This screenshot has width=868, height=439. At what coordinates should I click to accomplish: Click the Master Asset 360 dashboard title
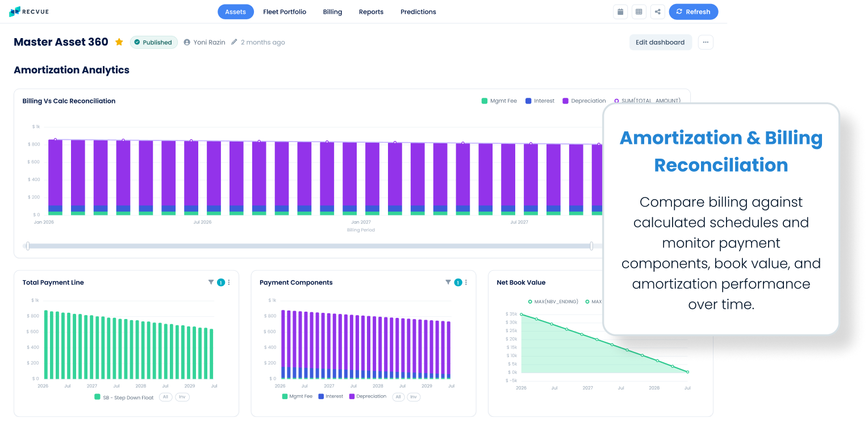coord(61,42)
